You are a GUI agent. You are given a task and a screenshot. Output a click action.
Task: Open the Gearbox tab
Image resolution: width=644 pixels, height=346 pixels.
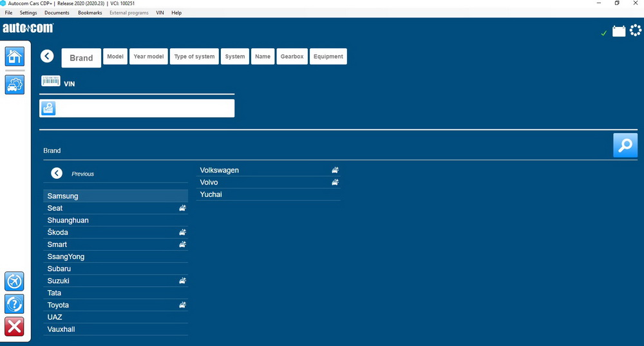pos(292,57)
